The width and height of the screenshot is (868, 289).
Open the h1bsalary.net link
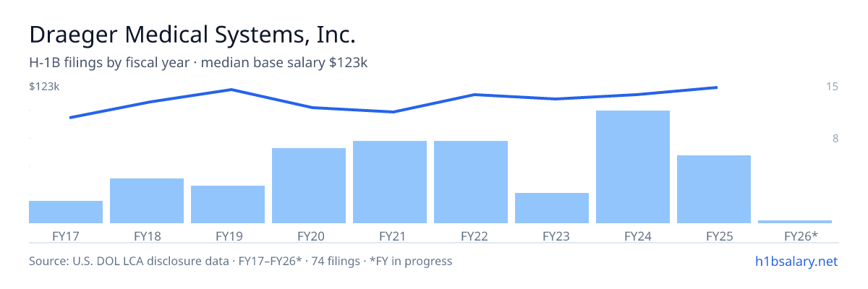tap(796, 261)
